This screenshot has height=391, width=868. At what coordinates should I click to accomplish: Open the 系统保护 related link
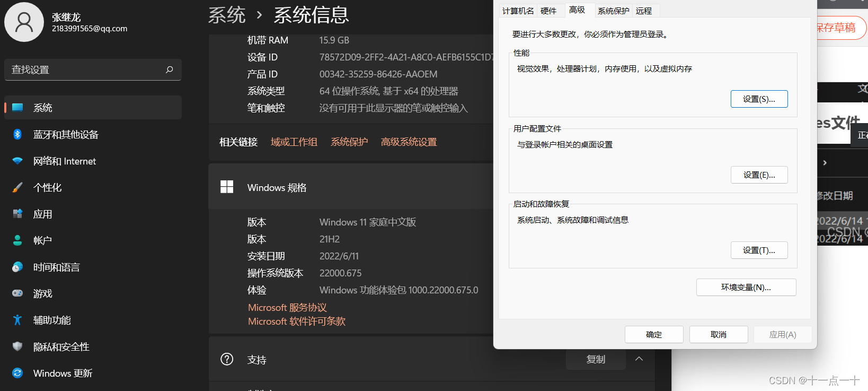(349, 142)
